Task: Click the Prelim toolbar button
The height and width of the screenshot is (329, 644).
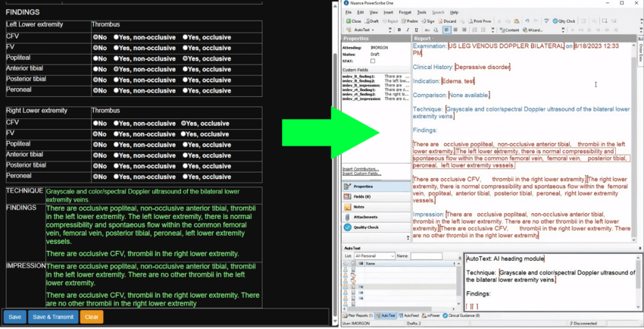Action: [x=410, y=21]
